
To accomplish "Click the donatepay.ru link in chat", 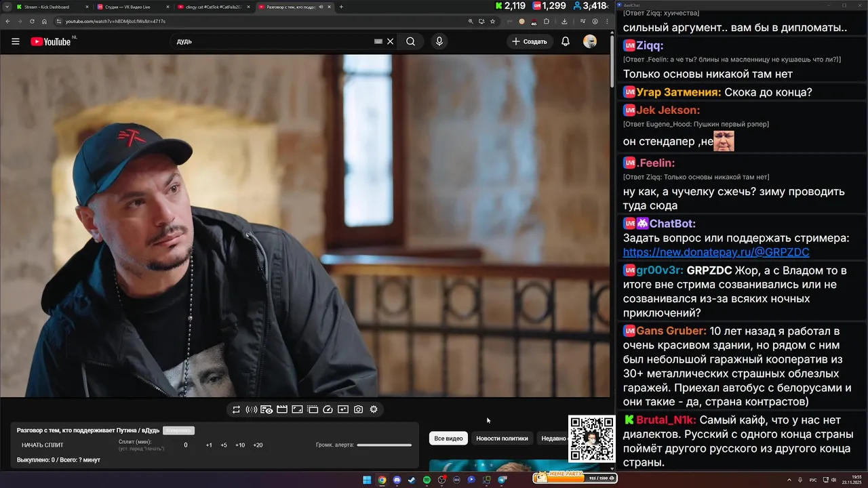I will (716, 252).
